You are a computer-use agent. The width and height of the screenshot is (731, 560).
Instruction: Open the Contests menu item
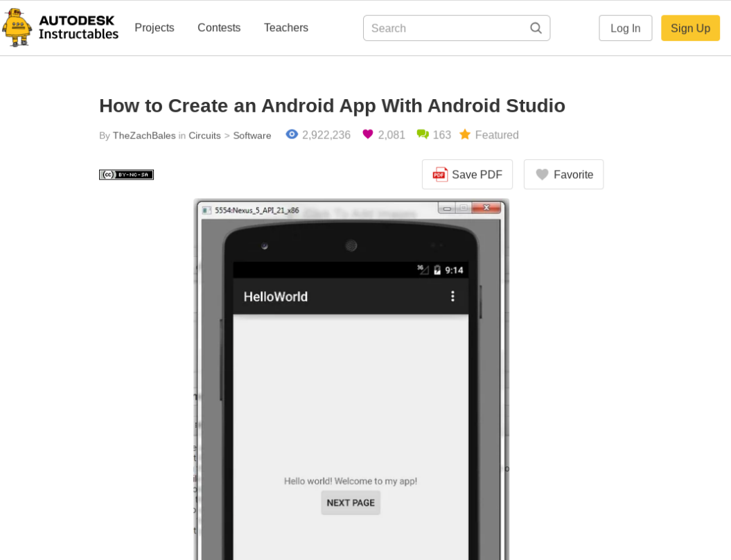click(219, 28)
